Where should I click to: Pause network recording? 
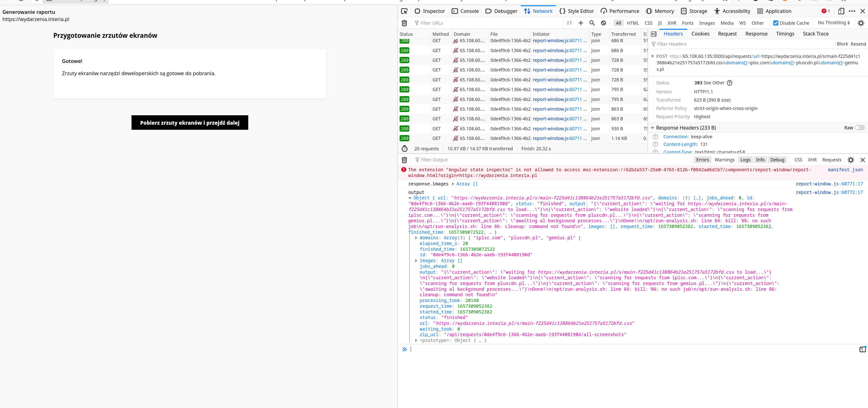[569, 23]
